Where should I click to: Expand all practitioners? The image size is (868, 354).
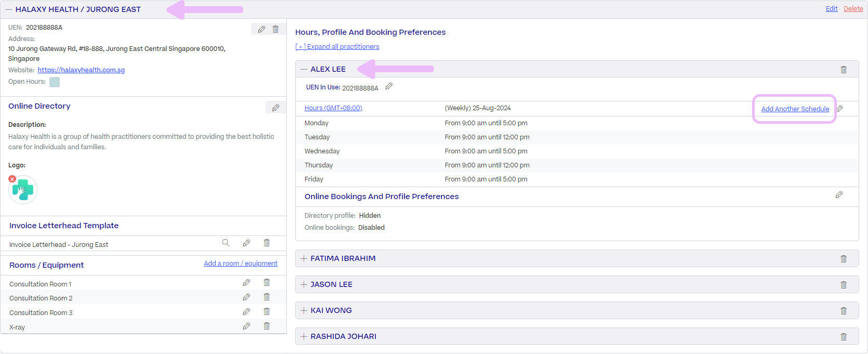click(x=337, y=47)
